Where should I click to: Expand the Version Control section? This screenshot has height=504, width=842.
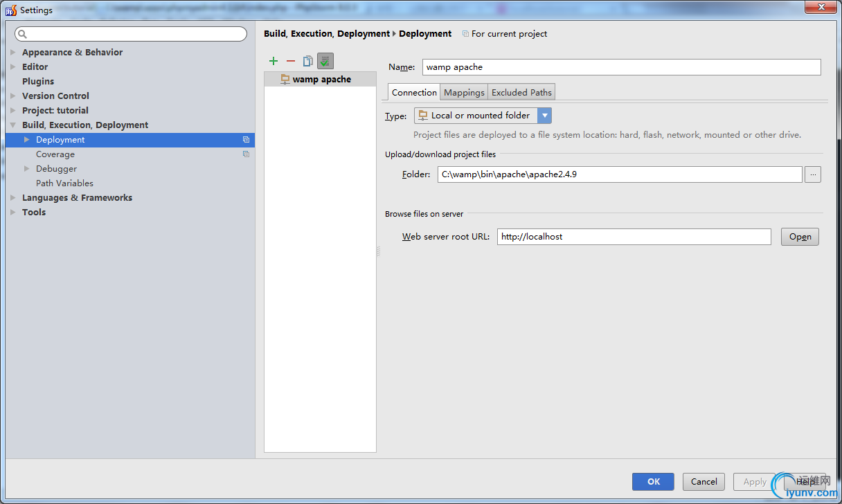coord(13,96)
